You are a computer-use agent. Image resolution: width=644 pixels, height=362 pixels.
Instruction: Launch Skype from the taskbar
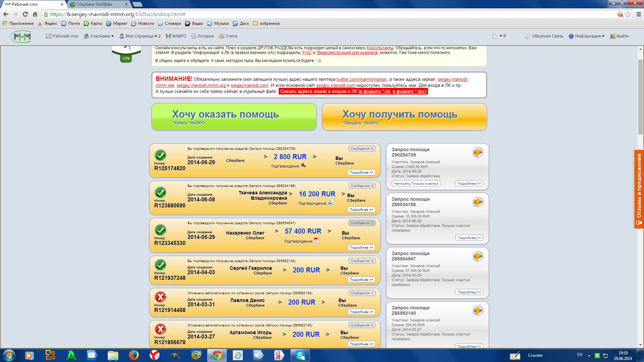pyautogui.click(x=300, y=355)
